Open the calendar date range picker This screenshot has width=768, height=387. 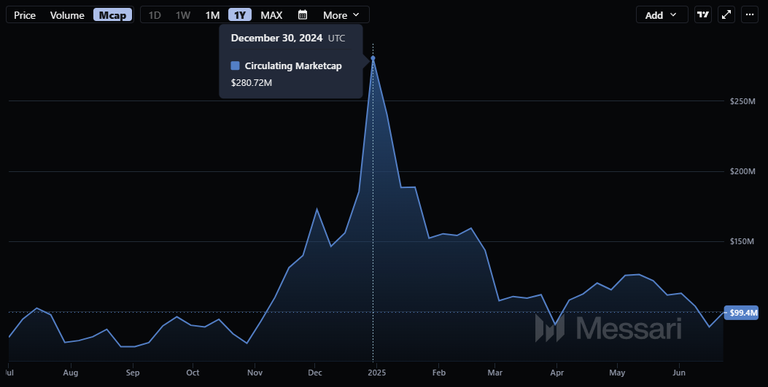point(303,15)
